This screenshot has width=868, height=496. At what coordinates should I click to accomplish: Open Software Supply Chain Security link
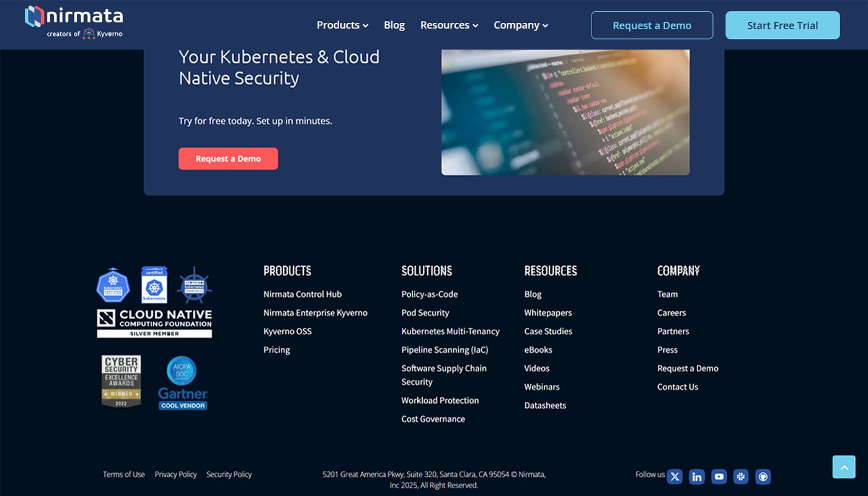click(x=444, y=375)
